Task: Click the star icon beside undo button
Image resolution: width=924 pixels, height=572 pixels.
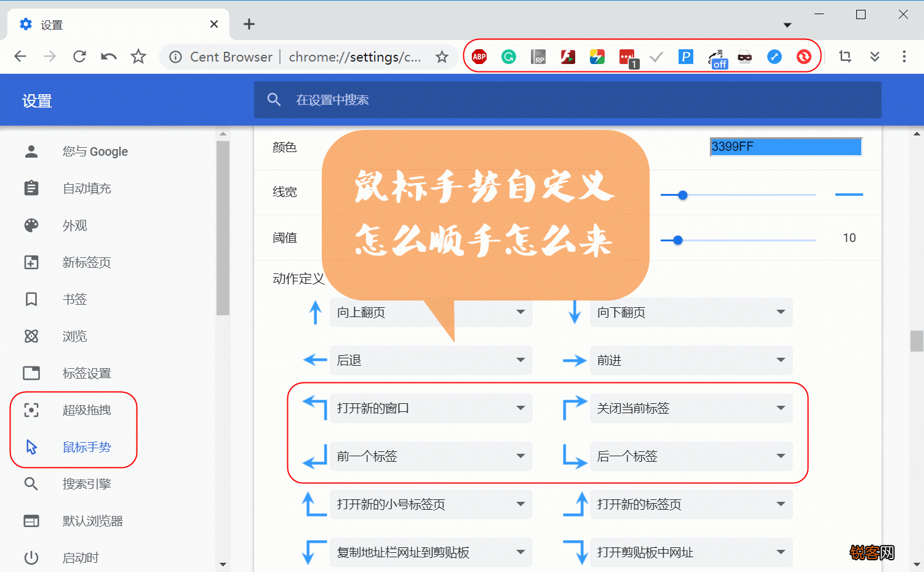Action: [138, 57]
